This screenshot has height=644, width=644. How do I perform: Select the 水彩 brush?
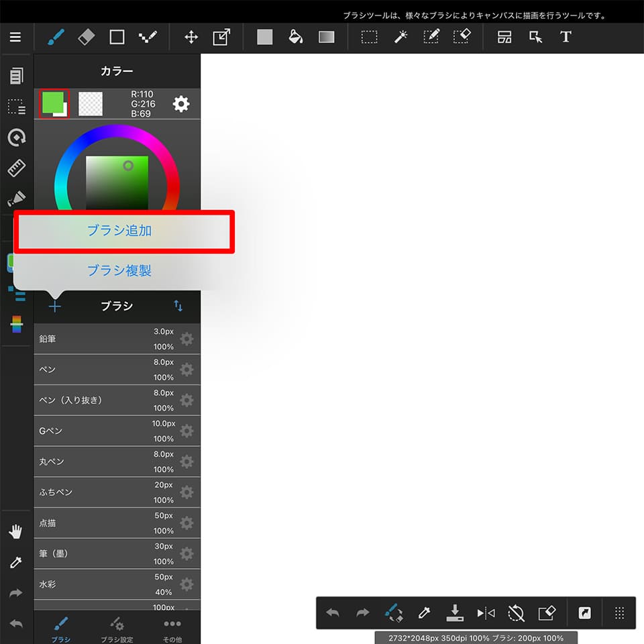tap(117, 584)
